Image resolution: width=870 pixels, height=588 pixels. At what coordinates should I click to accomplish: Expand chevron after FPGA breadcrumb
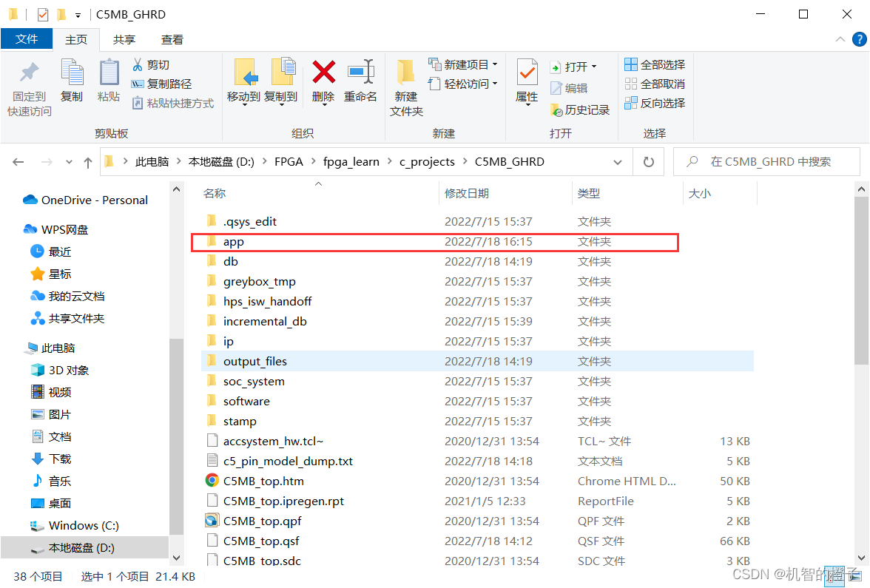(314, 161)
